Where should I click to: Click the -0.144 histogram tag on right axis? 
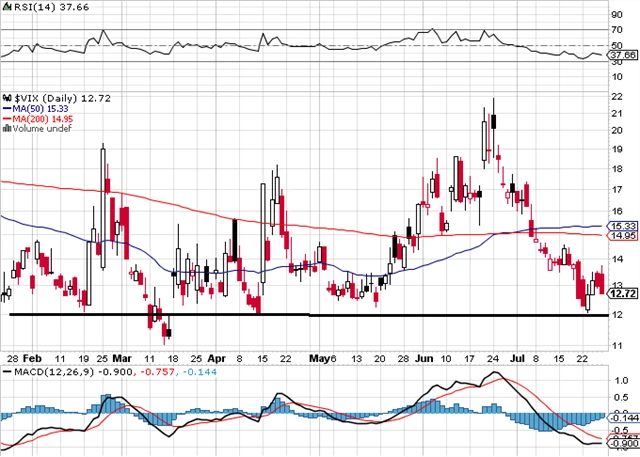pos(623,417)
